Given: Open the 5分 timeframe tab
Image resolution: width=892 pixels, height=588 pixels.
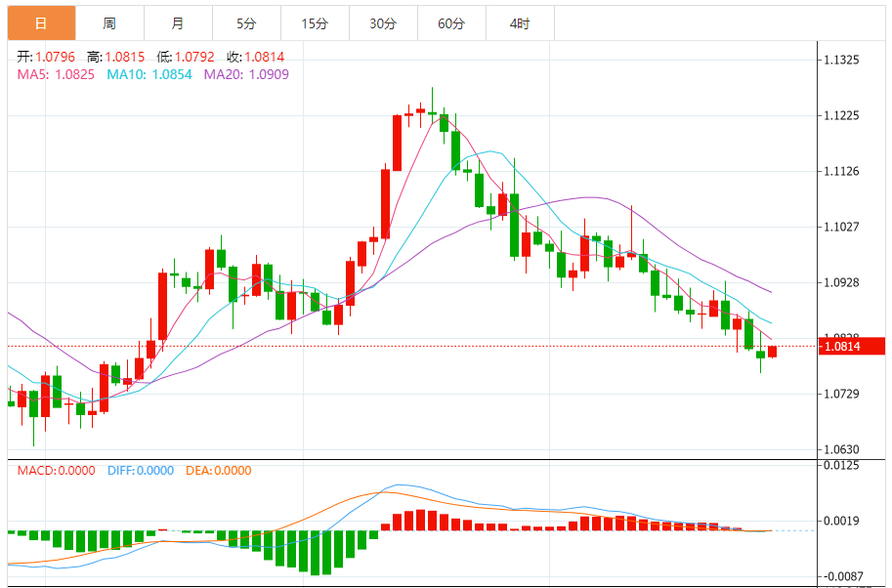Looking at the screenshot, I should (x=246, y=23).
